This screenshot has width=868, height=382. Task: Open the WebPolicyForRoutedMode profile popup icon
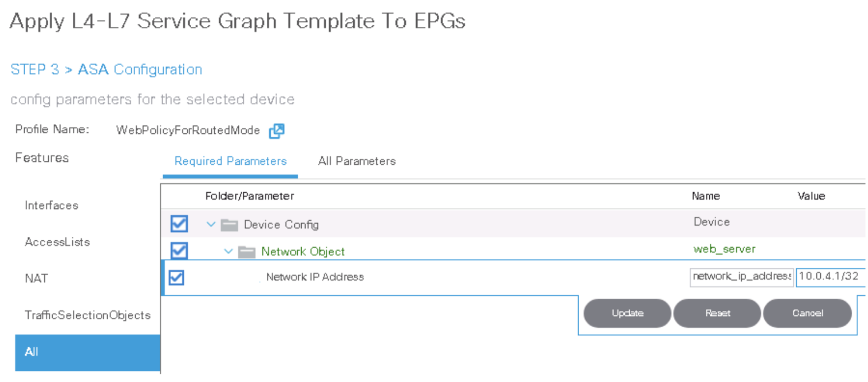(x=277, y=131)
